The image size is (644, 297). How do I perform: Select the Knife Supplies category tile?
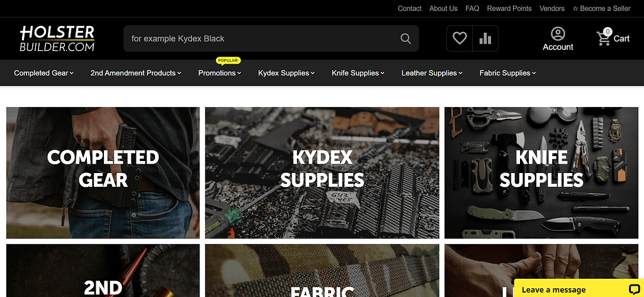541,172
